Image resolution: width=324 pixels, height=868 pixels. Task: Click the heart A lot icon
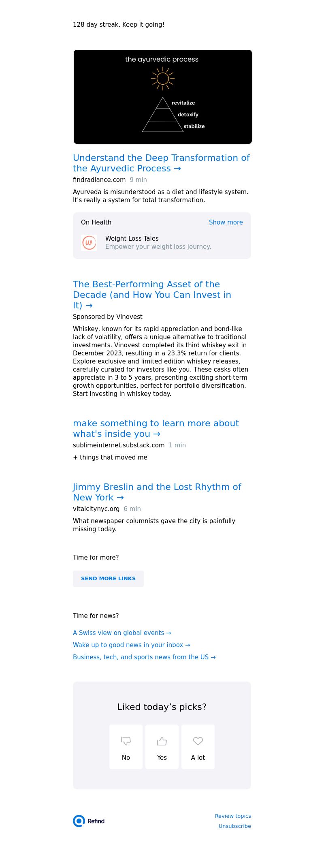198,741
